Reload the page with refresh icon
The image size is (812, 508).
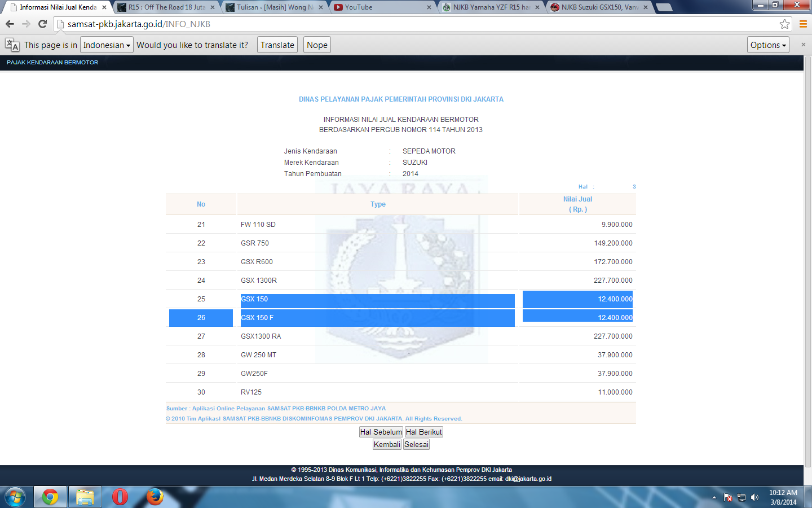[42, 24]
